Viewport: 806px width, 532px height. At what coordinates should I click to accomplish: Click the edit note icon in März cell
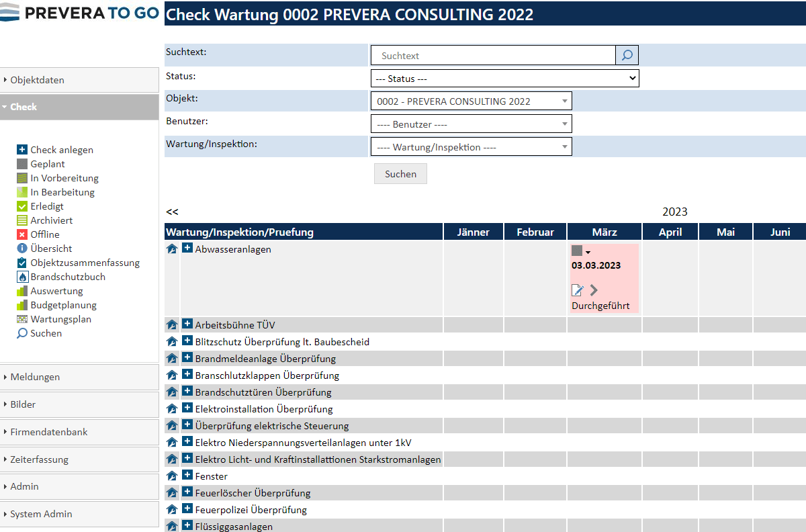[577, 290]
